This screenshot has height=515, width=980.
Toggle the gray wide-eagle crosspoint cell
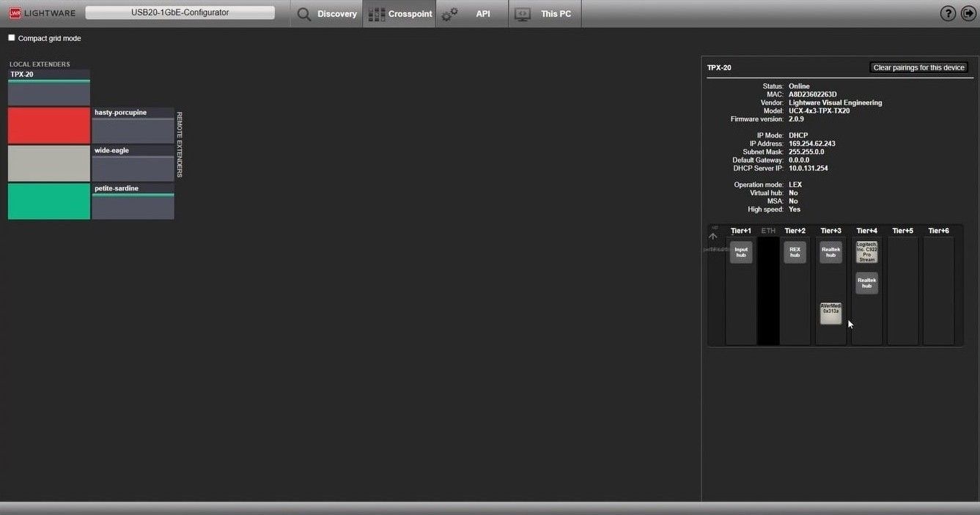point(48,163)
